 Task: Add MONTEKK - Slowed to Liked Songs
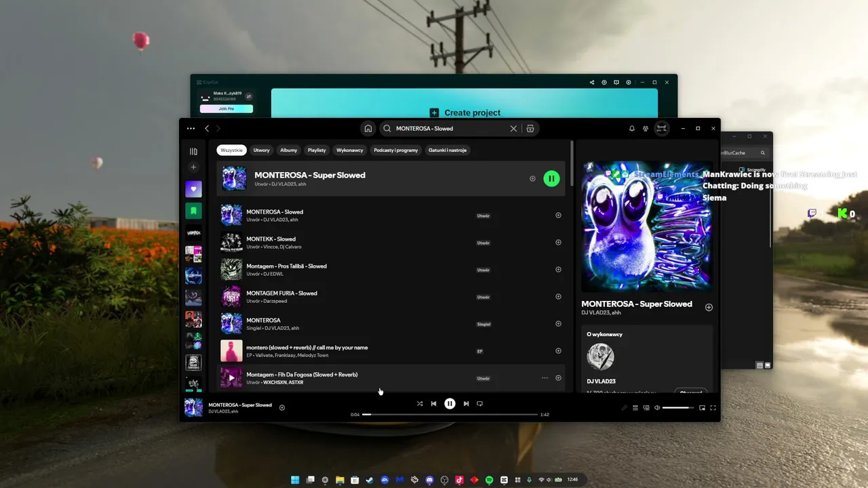[558, 243]
